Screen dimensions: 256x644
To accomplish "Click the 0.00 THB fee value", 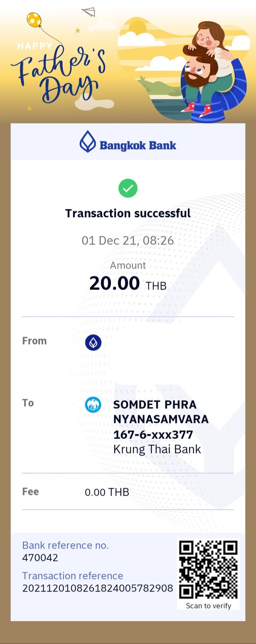I will tap(107, 492).
